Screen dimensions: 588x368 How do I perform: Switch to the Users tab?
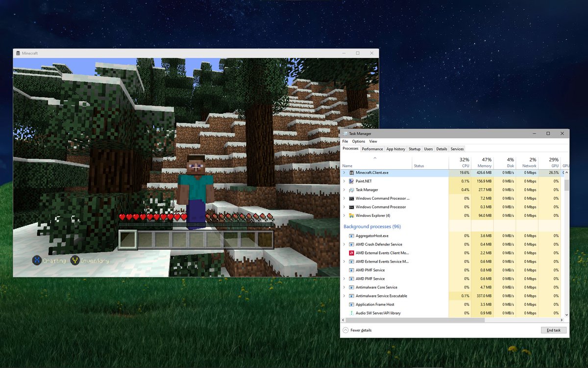(428, 149)
